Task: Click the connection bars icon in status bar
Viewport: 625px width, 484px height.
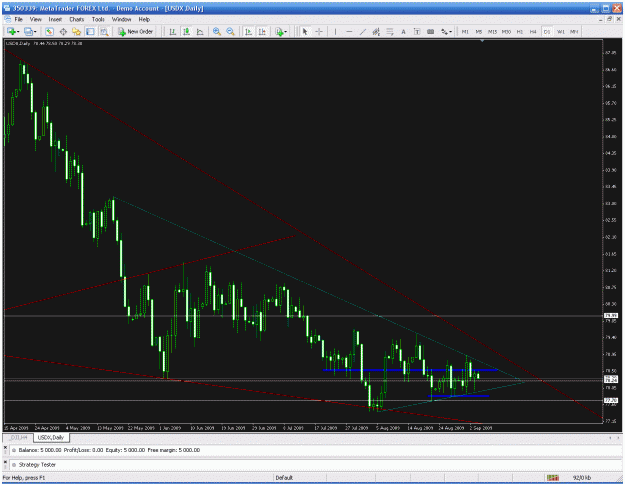Action: point(552,478)
